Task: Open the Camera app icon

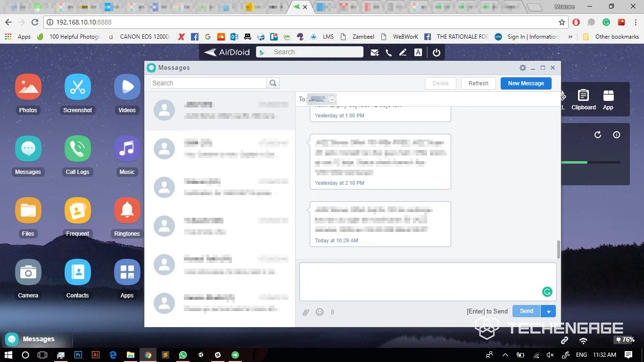Action: 28,272
